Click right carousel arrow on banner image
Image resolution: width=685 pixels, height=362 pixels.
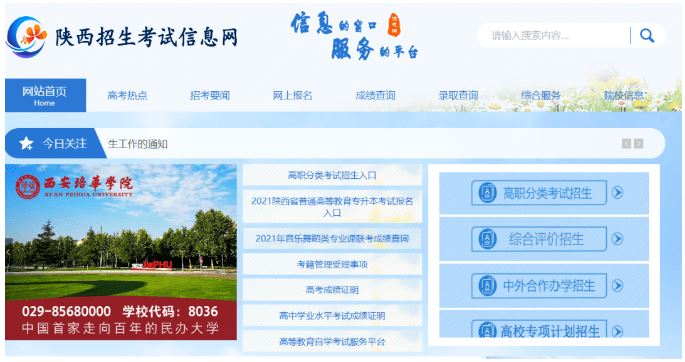pos(232,252)
